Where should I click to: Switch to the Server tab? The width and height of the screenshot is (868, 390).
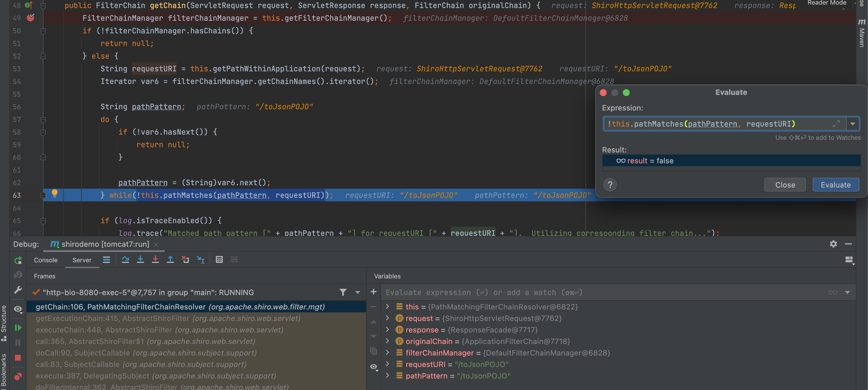point(82,260)
